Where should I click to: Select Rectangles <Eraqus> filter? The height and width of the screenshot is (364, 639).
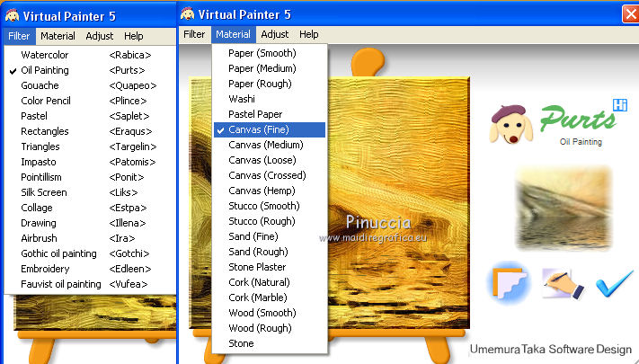coord(90,131)
